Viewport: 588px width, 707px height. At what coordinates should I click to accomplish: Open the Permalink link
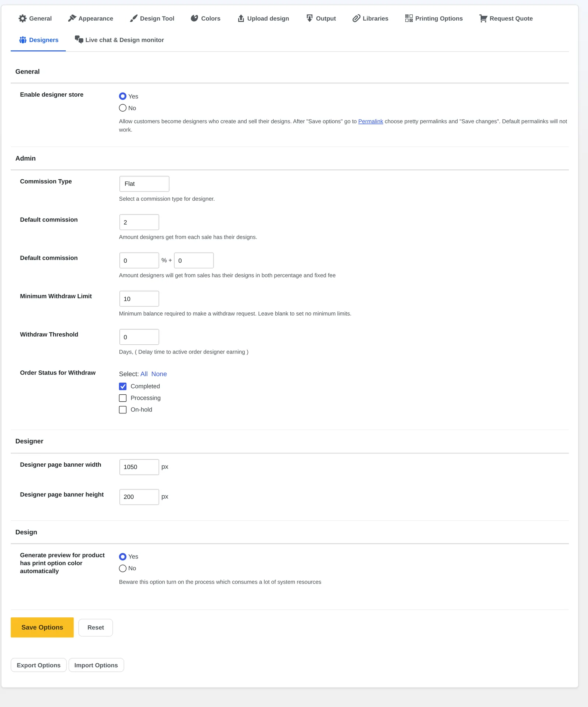click(370, 121)
